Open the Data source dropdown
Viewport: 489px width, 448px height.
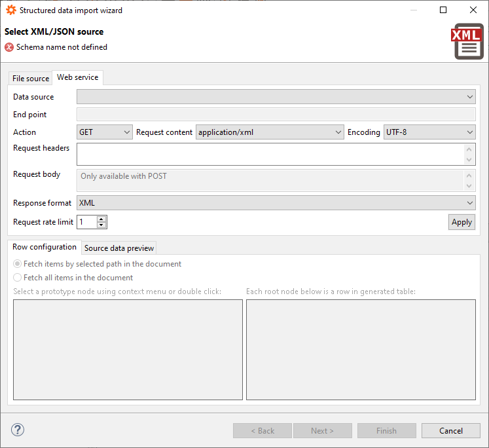point(276,97)
